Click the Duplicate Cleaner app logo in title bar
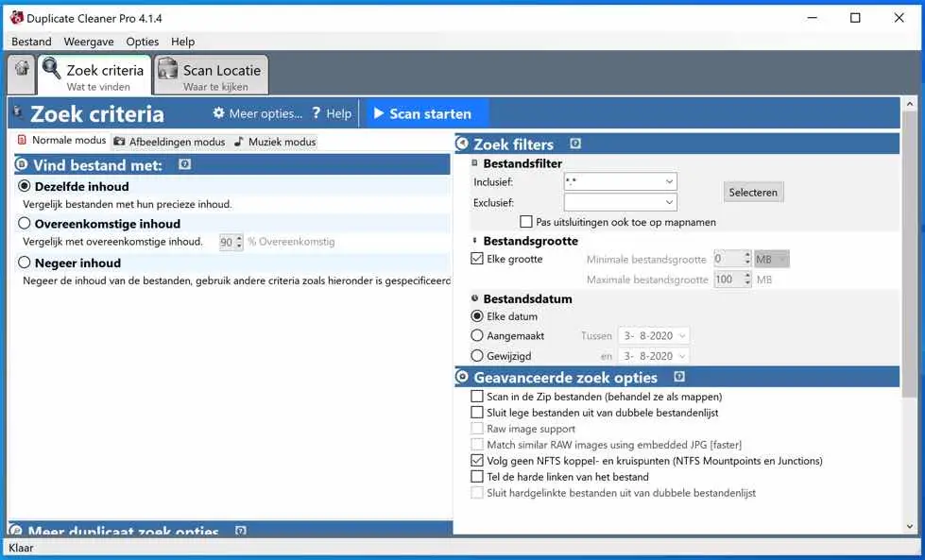Viewport: 925px width, 560px height. [16, 18]
